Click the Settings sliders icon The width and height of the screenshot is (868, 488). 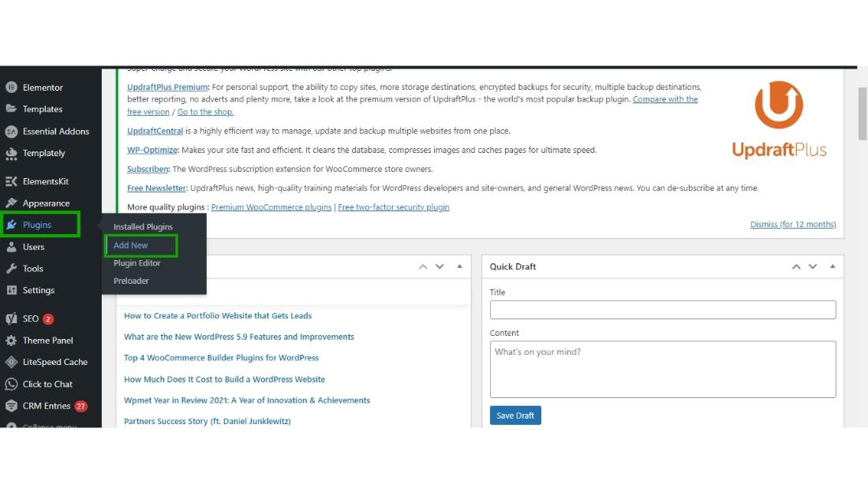click(11, 290)
